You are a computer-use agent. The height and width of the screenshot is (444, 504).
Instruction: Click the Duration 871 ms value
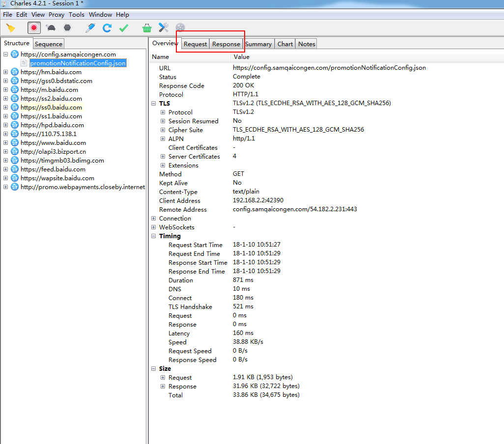[x=243, y=280]
